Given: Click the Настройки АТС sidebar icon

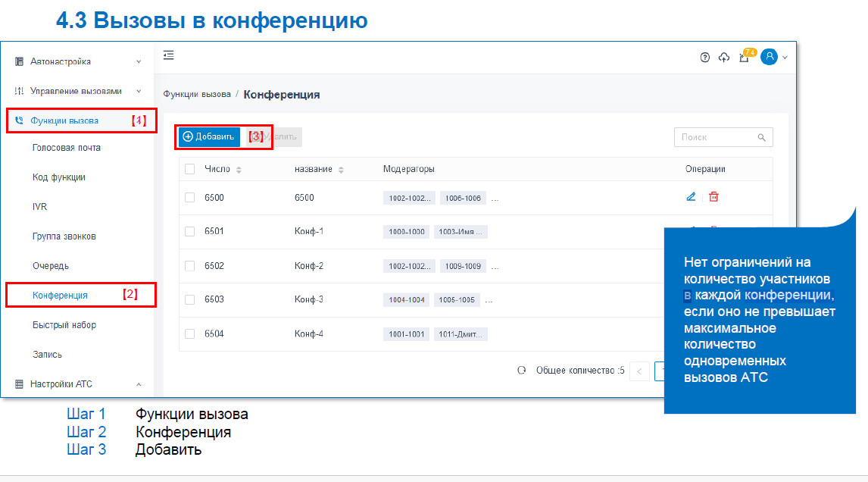Looking at the screenshot, I should pyautogui.click(x=20, y=384).
